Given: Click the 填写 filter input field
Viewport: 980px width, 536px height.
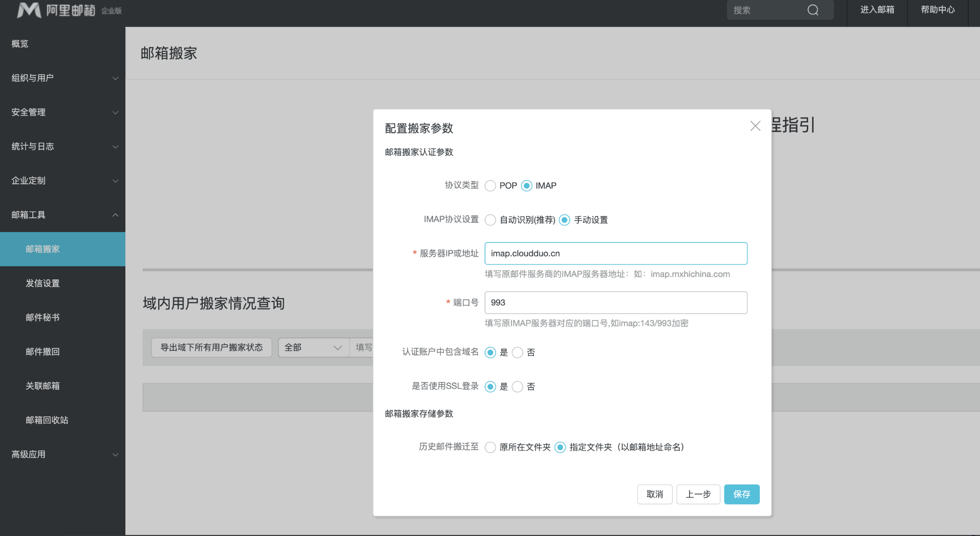Looking at the screenshot, I should tap(362, 348).
